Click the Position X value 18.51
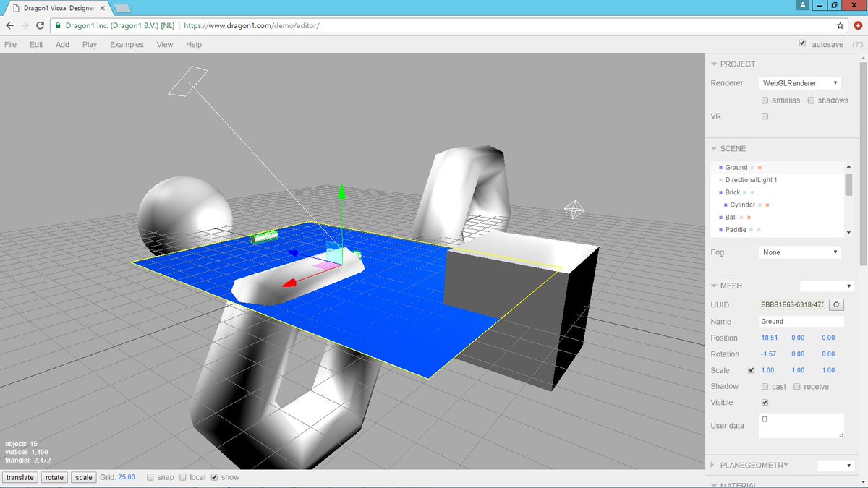This screenshot has width=868, height=488. [769, 338]
